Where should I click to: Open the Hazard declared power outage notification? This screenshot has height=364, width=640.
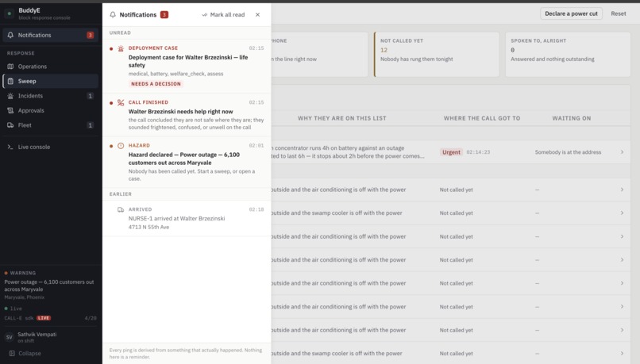click(x=187, y=162)
